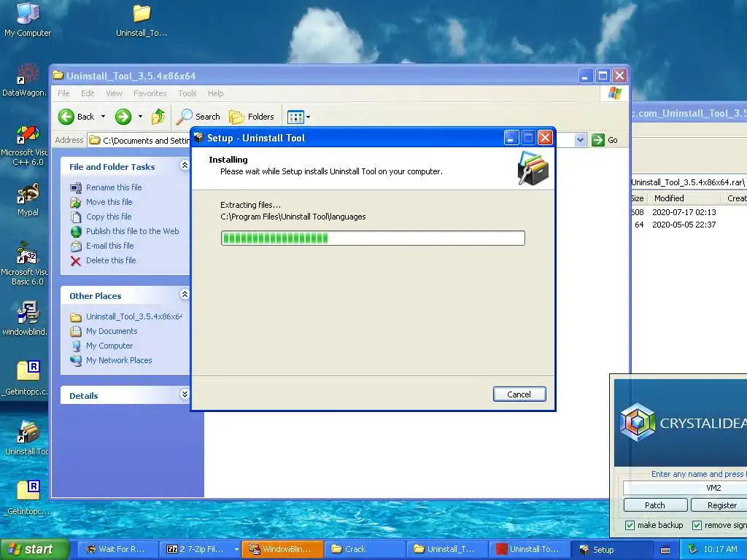The image size is (747, 560).
Task: Click Patch button in crack window
Action: (655, 505)
